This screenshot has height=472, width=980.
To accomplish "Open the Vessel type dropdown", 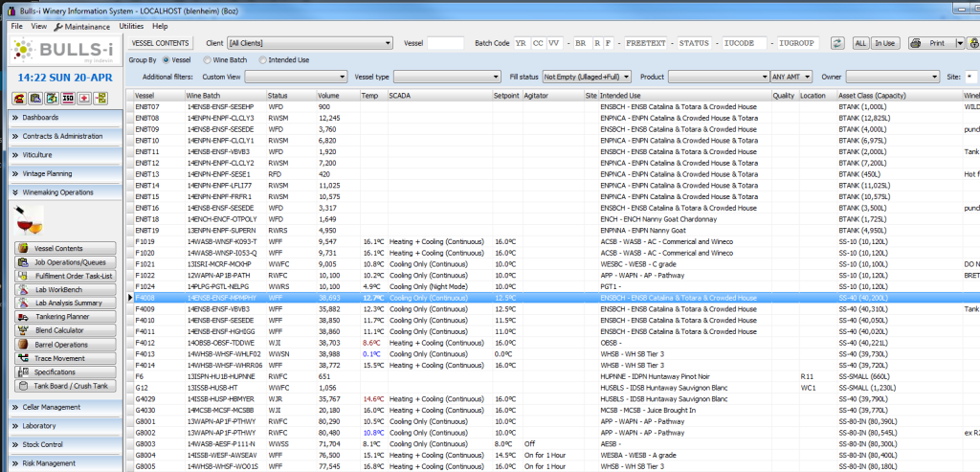I will pyautogui.click(x=447, y=77).
